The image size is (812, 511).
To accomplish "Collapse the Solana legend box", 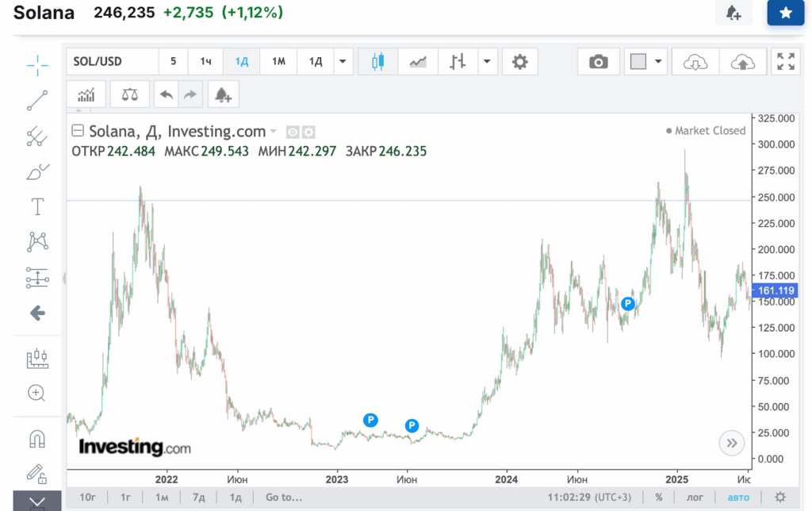I will pos(78,132).
